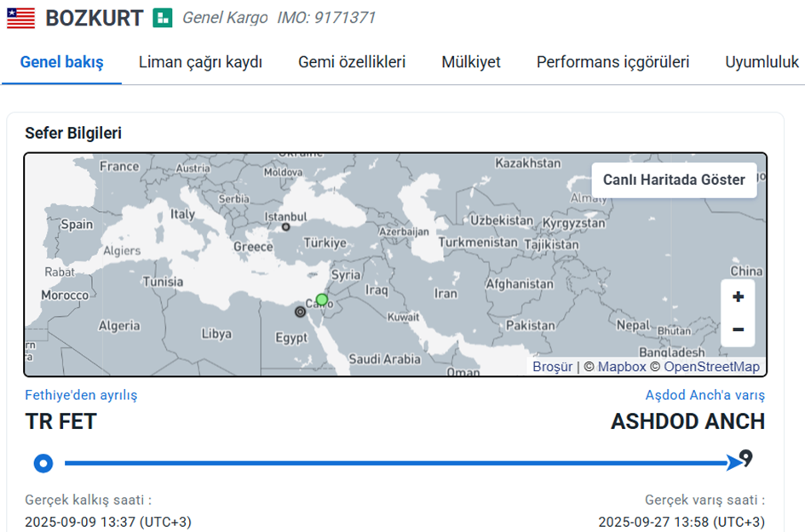Screen dimensions: 805x532
Task: Click the green vessel type icon beside BOZKURT
Action: pyautogui.click(x=163, y=18)
